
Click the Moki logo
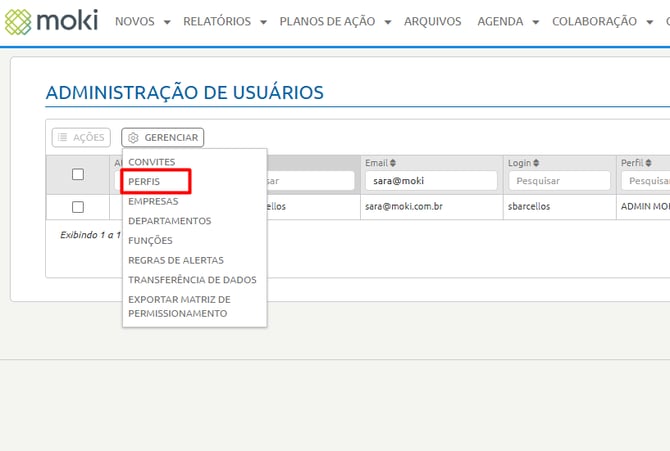click(x=52, y=20)
